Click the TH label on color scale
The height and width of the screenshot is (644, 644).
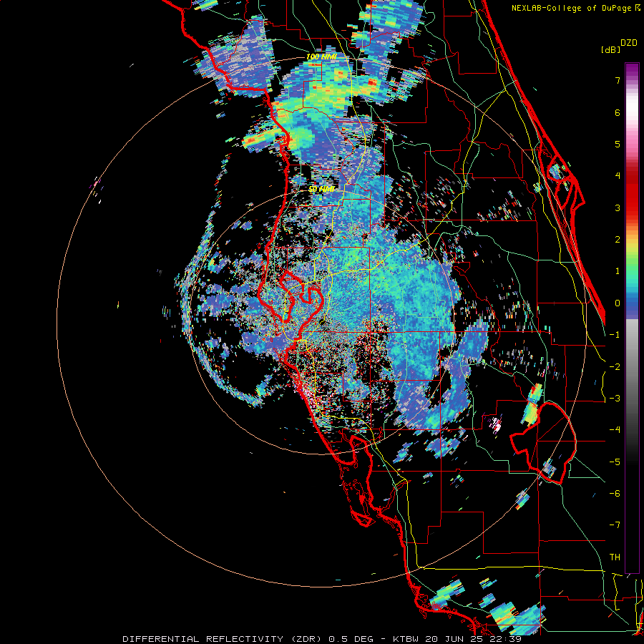tap(615, 557)
